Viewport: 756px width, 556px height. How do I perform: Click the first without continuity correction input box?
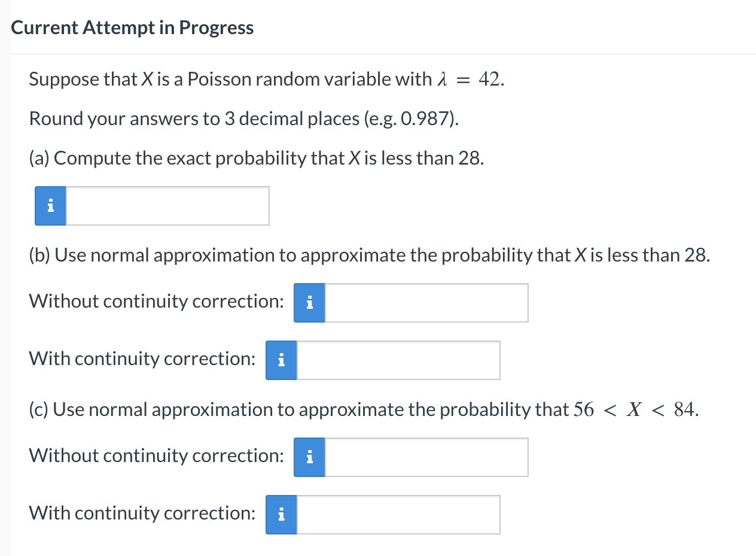(426, 303)
